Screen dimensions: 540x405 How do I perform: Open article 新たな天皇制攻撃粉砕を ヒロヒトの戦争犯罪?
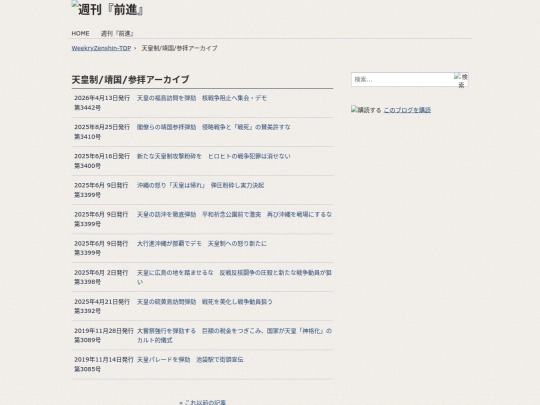pos(214,156)
